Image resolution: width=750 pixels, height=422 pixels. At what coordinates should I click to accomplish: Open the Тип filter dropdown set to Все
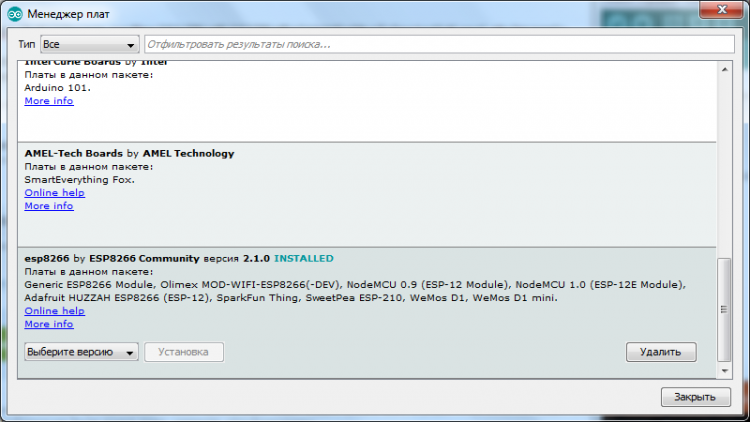pyautogui.click(x=89, y=44)
